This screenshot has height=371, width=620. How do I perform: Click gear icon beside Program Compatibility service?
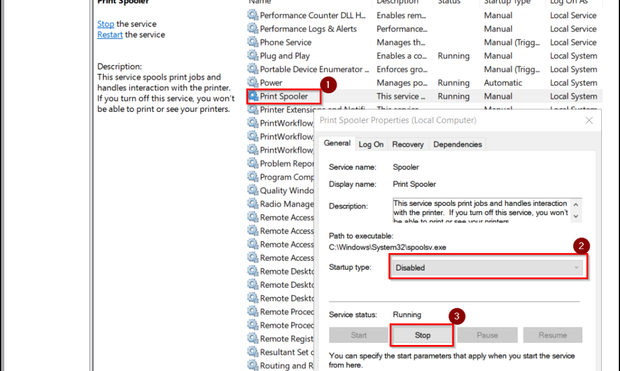253,176
